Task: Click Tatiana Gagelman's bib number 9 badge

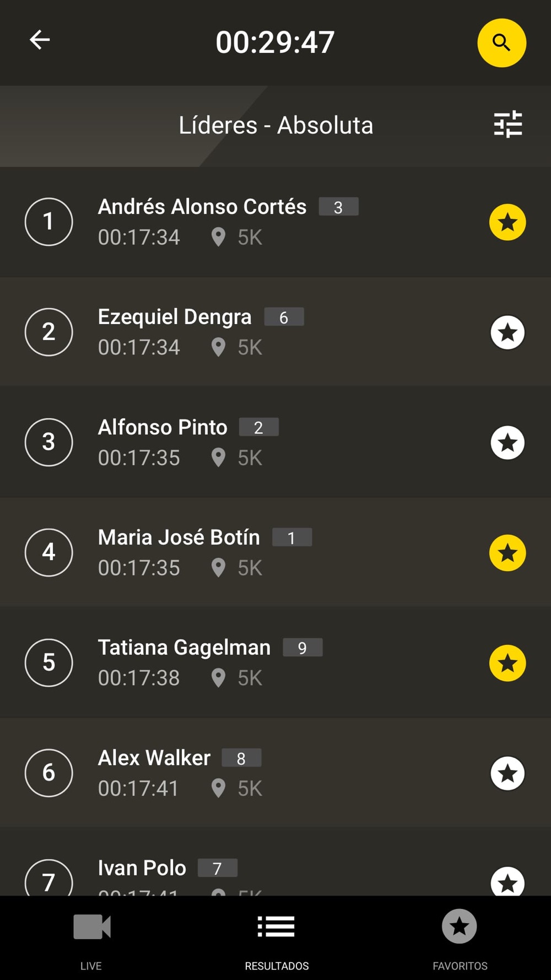Action: [302, 648]
